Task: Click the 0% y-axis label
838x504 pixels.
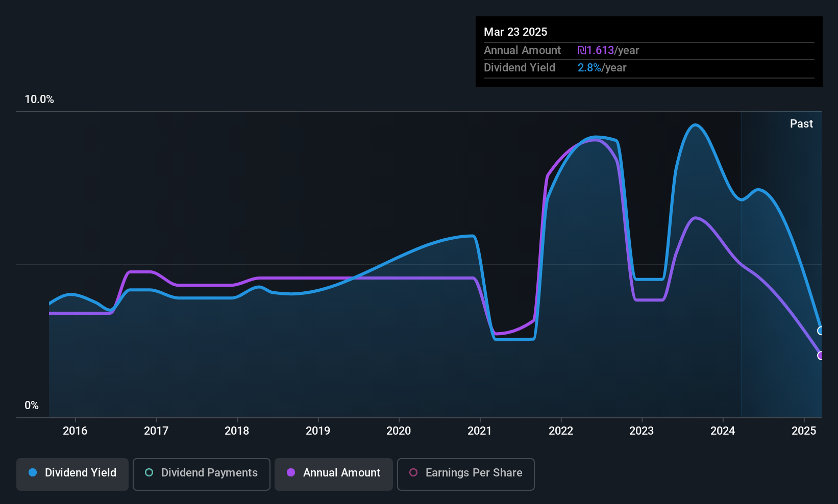Action: tap(32, 406)
